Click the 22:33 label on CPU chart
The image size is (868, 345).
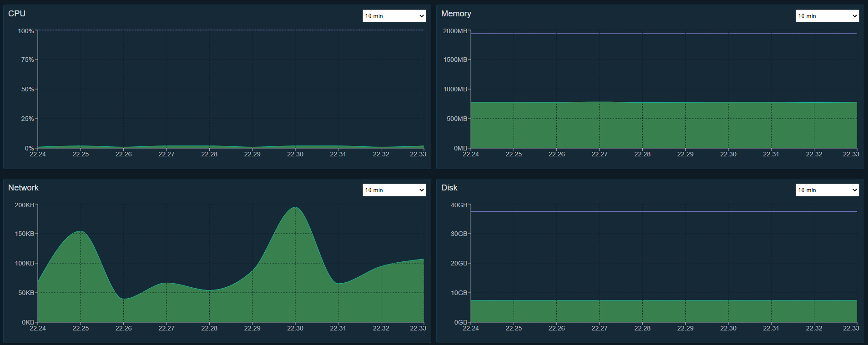(x=418, y=154)
